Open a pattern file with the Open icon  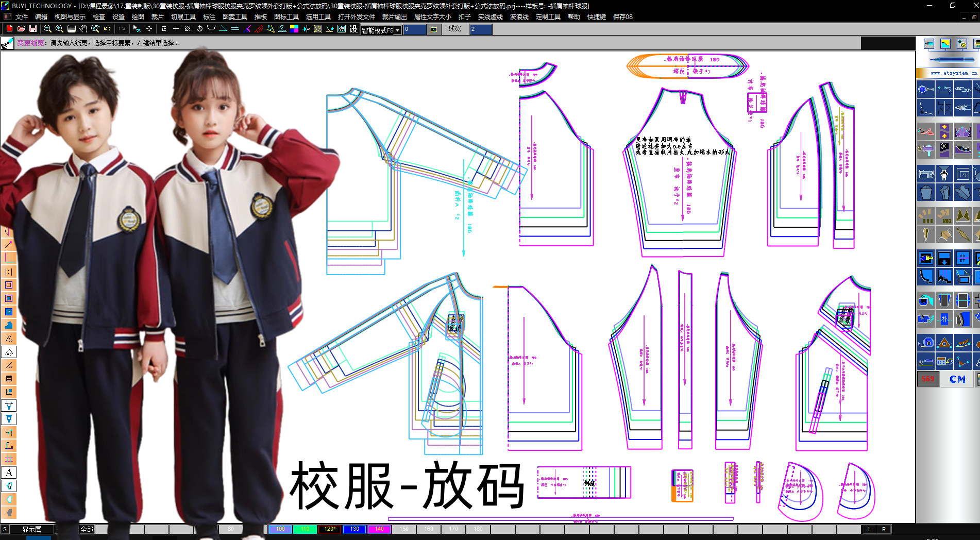click(x=21, y=29)
